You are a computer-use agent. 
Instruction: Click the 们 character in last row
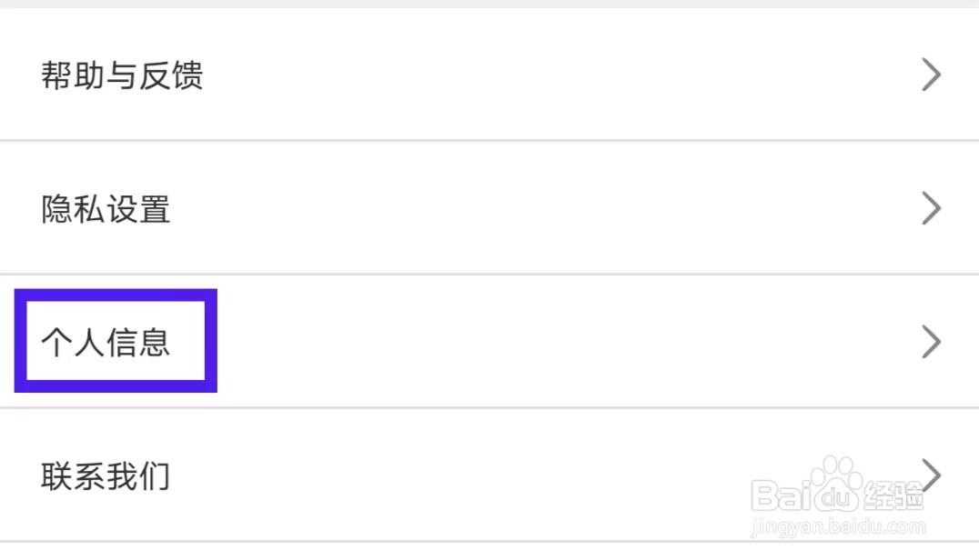[x=155, y=476]
